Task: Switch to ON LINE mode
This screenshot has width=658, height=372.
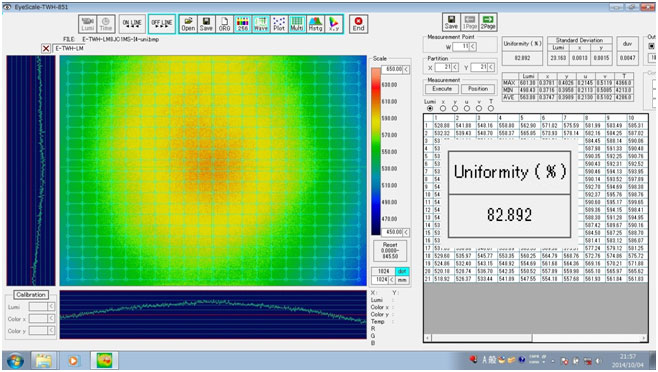Action: click(x=132, y=24)
